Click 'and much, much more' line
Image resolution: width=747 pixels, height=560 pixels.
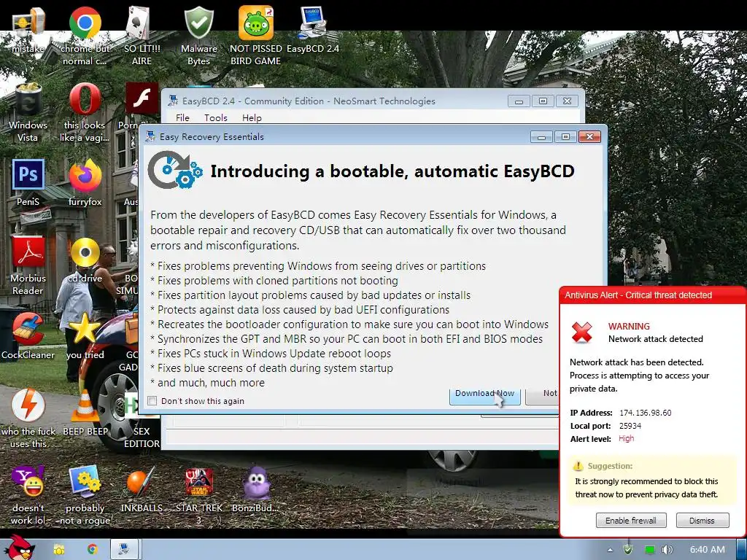pyautogui.click(x=207, y=383)
